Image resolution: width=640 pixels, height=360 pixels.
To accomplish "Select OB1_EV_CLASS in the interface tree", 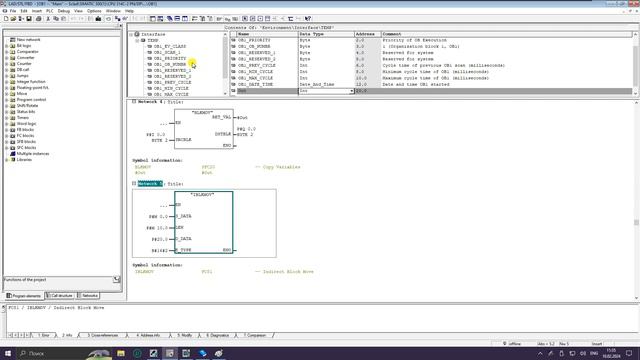I will [170, 47].
